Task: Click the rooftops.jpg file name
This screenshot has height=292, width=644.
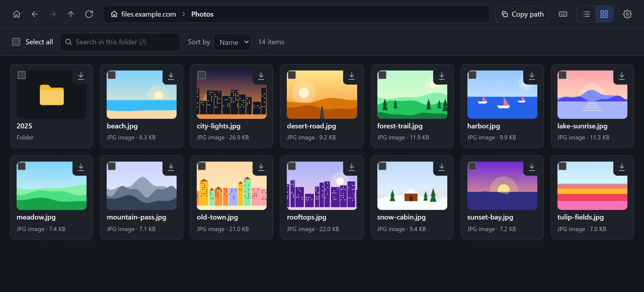Action: [307, 217]
